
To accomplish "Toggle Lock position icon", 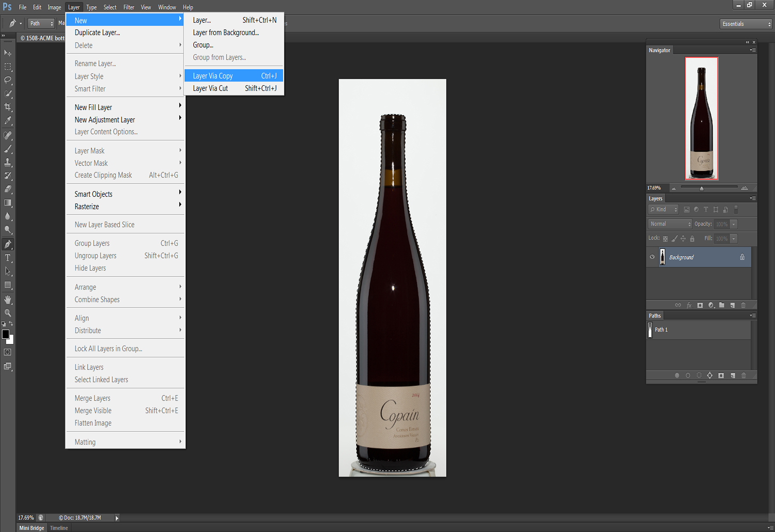I will coord(683,239).
